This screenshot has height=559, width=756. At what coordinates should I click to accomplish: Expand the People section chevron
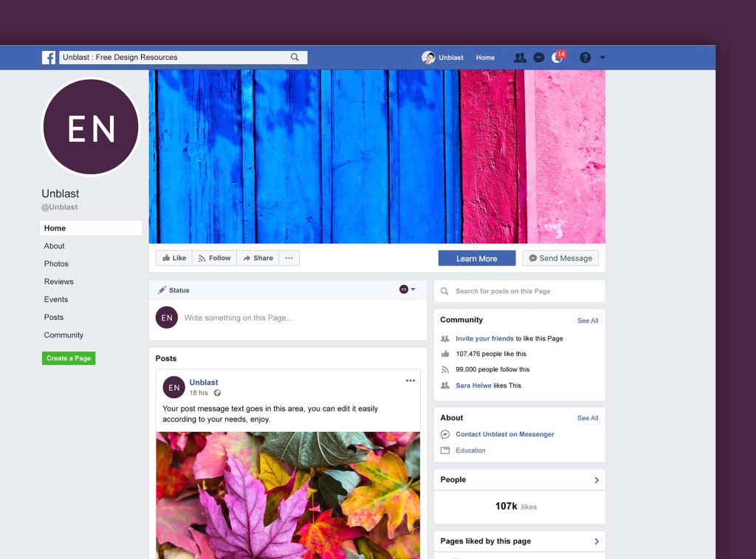coord(597,480)
